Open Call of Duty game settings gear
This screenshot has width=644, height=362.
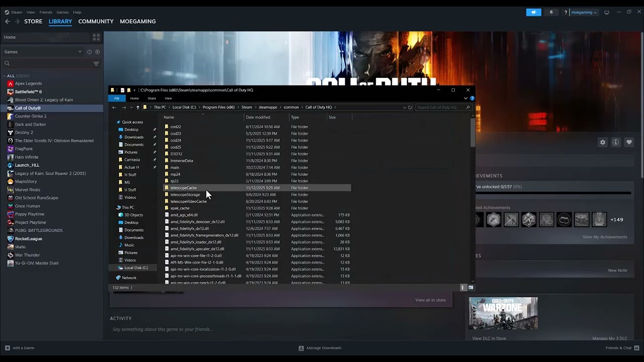(x=603, y=142)
